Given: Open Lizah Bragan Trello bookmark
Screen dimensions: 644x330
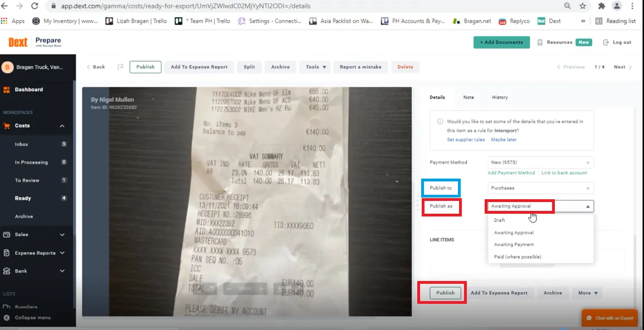Looking at the screenshot, I should click(x=136, y=21).
